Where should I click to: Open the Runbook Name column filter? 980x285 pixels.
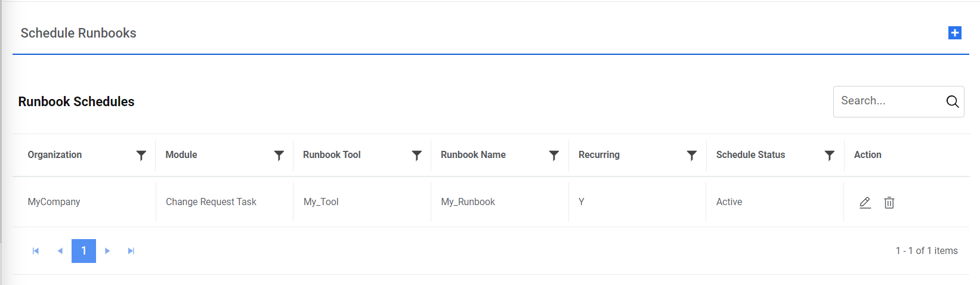point(554,155)
